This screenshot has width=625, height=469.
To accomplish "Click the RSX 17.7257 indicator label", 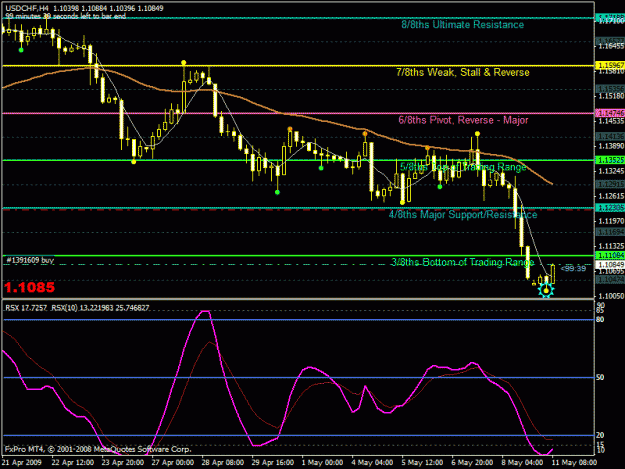I will click(x=26, y=308).
